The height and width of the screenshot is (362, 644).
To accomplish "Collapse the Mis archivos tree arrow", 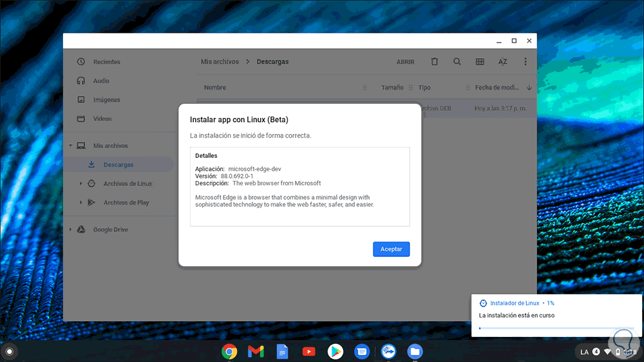I will tap(70, 146).
